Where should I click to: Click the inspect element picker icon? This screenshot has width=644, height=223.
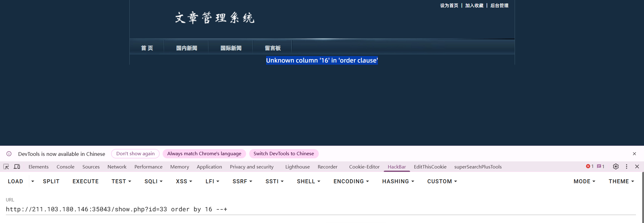tap(6, 167)
